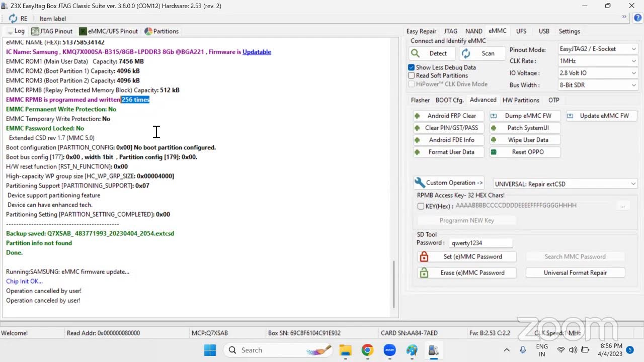644x362 pixels.
Task: Click the Backup saved extcsd log line
Action: pyautogui.click(x=90, y=233)
